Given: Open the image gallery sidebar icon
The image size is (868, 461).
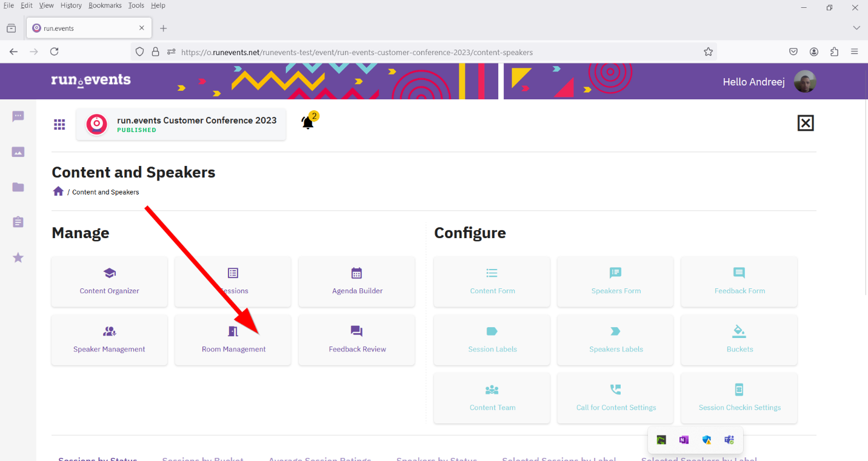Looking at the screenshot, I should [x=18, y=152].
